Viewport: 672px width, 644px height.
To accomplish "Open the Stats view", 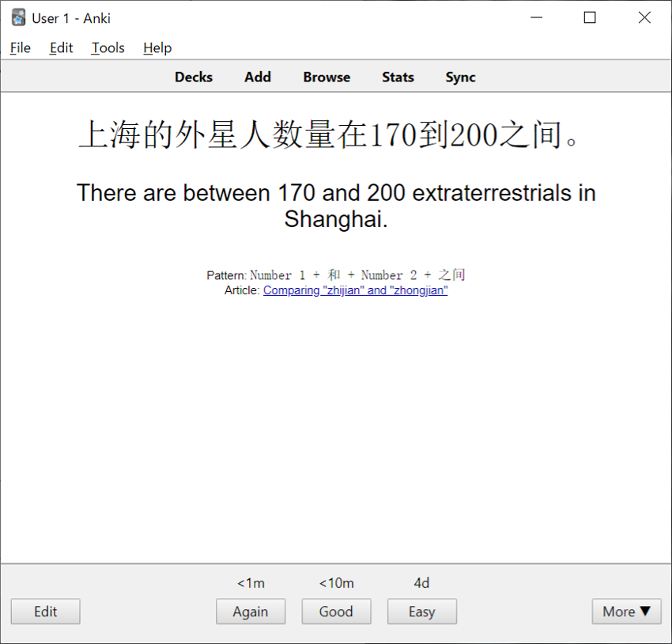I will click(x=398, y=78).
